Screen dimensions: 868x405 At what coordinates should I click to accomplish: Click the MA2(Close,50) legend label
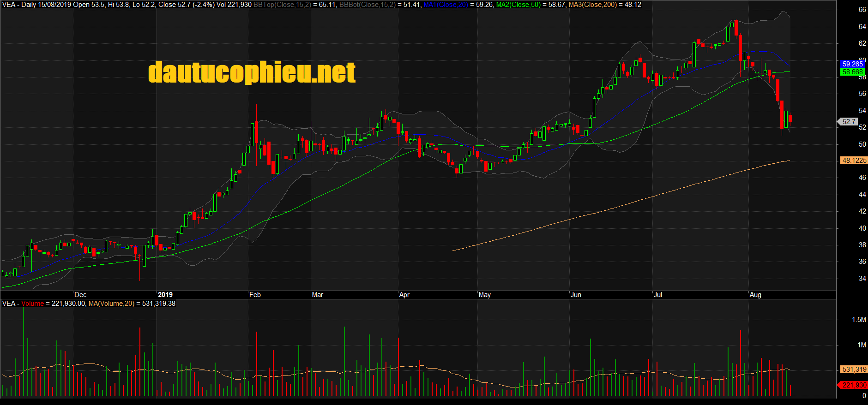tap(518, 5)
